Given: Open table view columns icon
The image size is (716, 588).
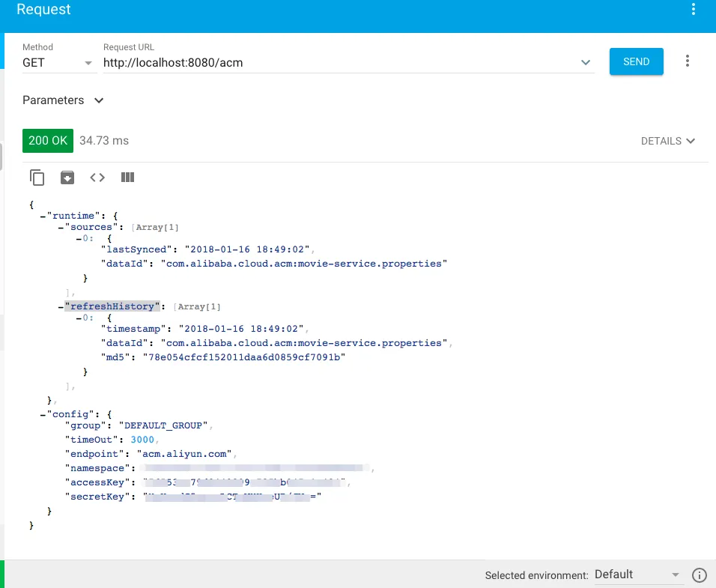Looking at the screenshot, I should click(x=127, y=177).
